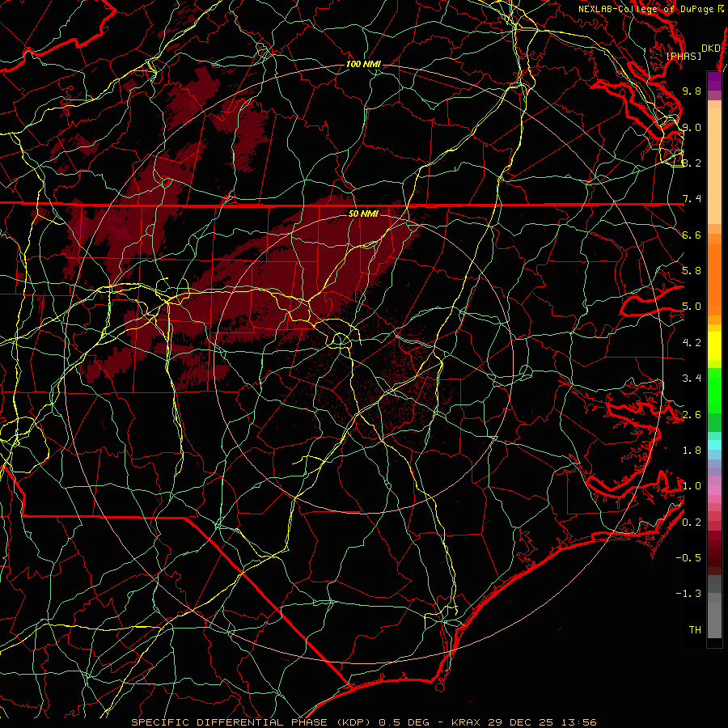Pick the cyan band on the color bar
Image resolution: width=728 pixels, height=728 pixels.
(714, 445)
